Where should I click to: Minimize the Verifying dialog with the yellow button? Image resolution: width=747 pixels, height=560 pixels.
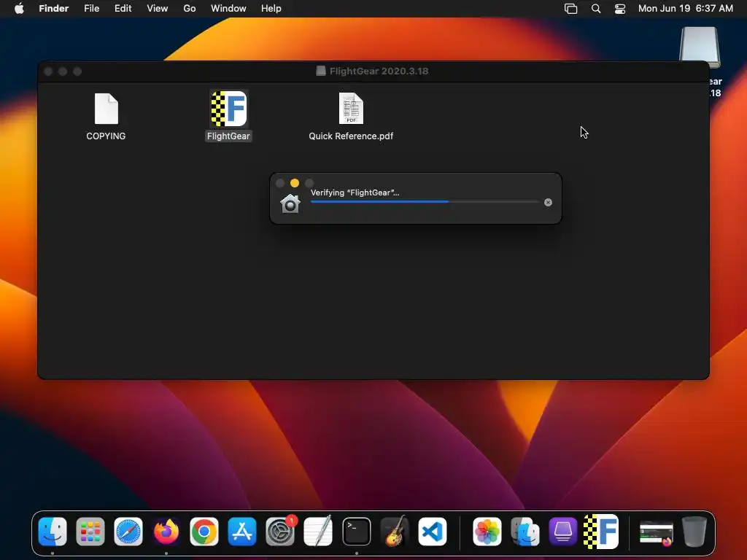click(x=295, y=183)
